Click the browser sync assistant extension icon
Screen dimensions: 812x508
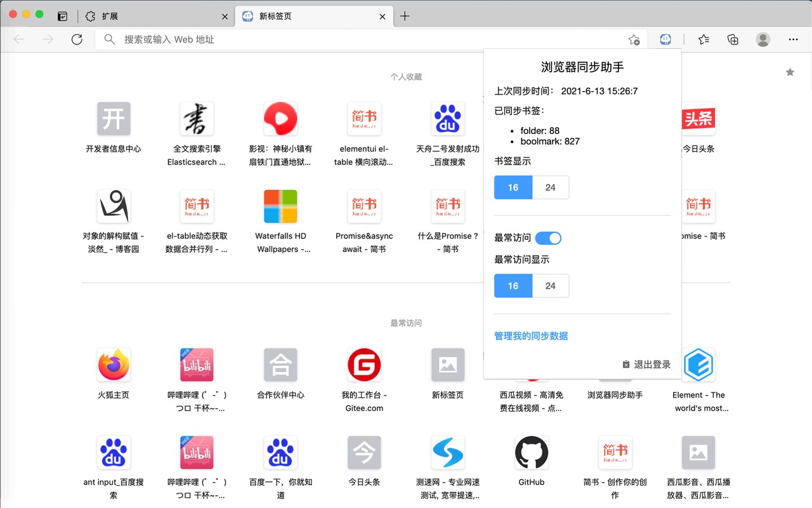pyautogui.click(x=665, y=39)
